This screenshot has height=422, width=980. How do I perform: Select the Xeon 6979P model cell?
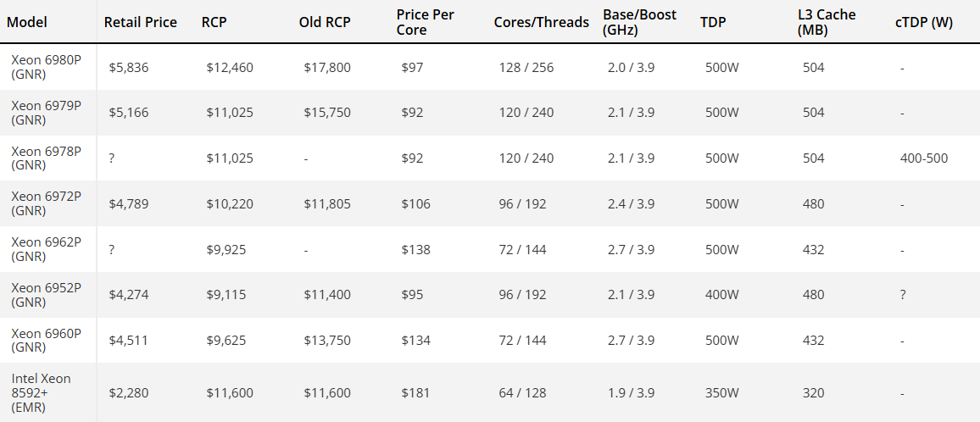(46, 112)
